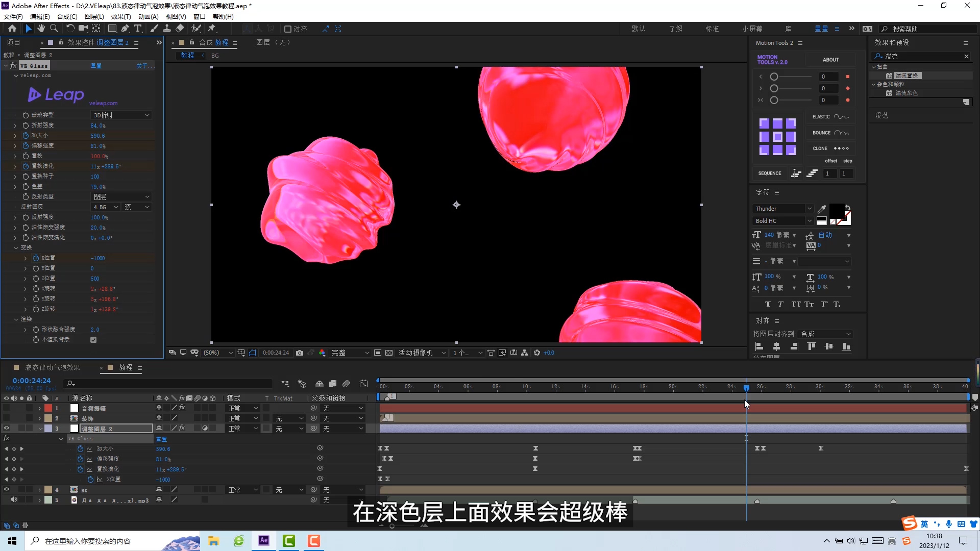This screenshot has height=551, width=980.
Task: Toggle transparency grid in viewer
Action: [x=389, y=353]
